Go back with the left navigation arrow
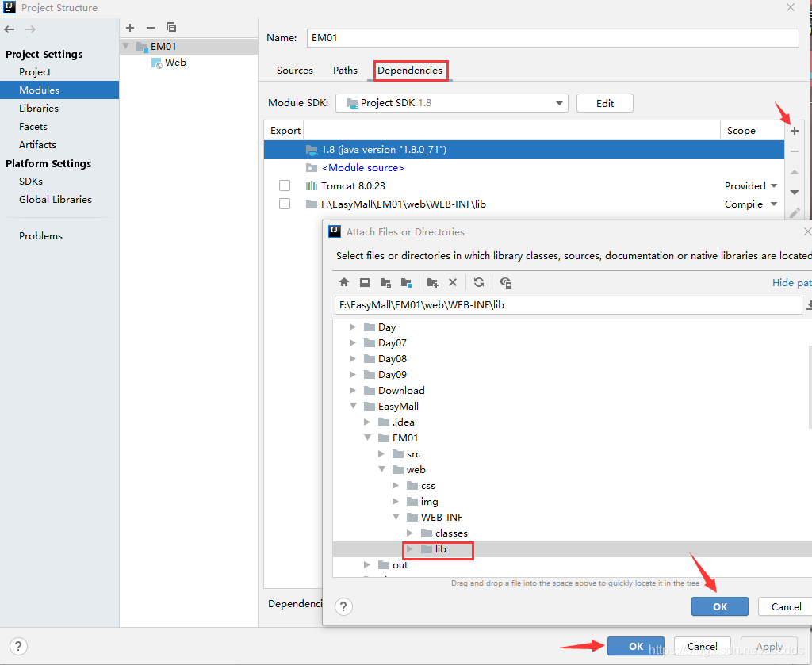This screenshot has width=812, height=665. pyautogui.click(x=10, y=29)
